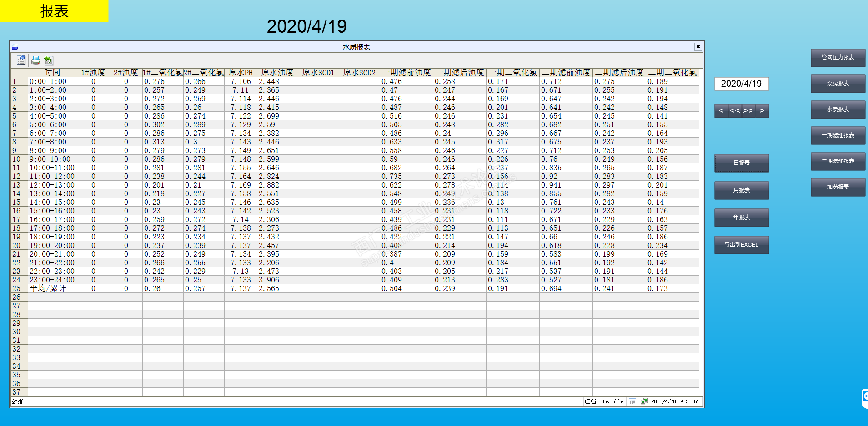Close the 水质报表 window

(698, 47)
